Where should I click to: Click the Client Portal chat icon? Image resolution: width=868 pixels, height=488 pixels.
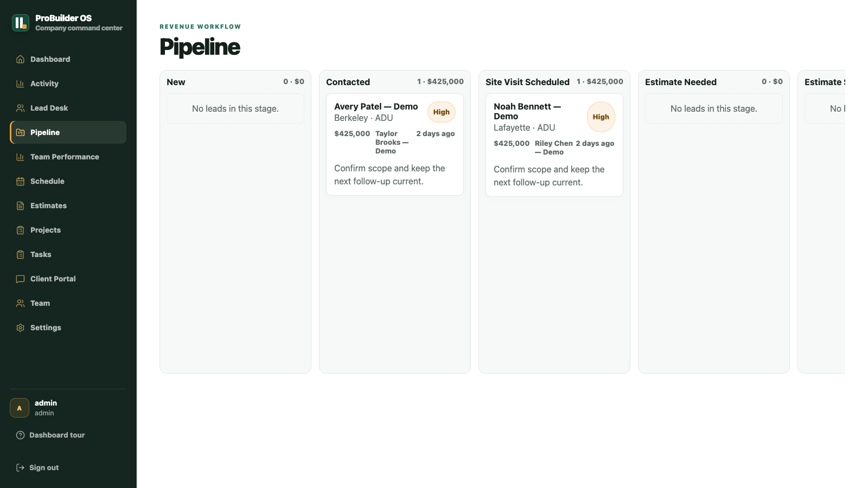(21, 279)
